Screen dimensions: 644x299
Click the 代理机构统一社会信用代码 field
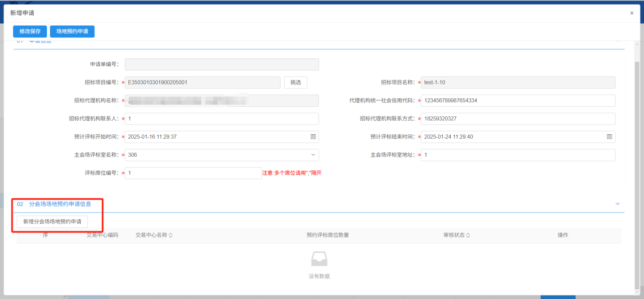pos(518,101)
